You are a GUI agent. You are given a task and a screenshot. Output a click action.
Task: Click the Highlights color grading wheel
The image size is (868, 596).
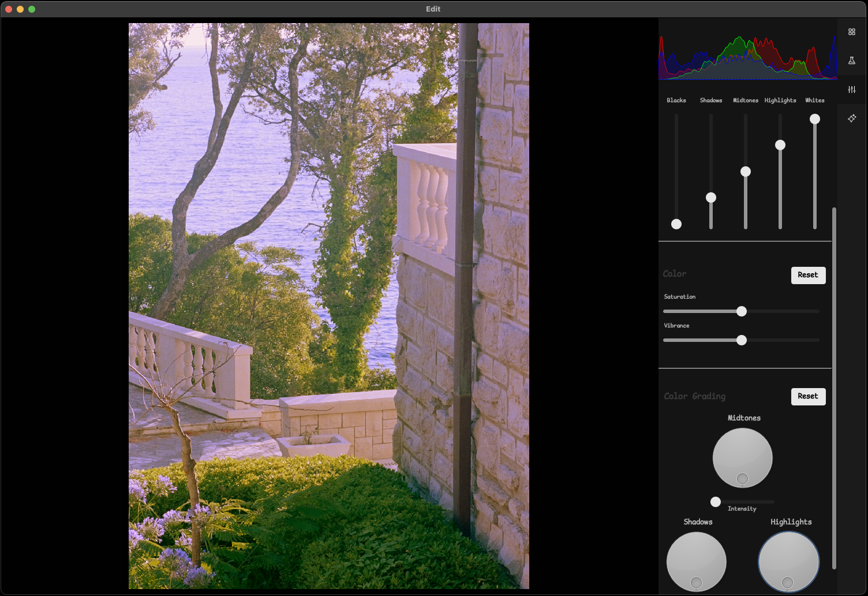789,562
